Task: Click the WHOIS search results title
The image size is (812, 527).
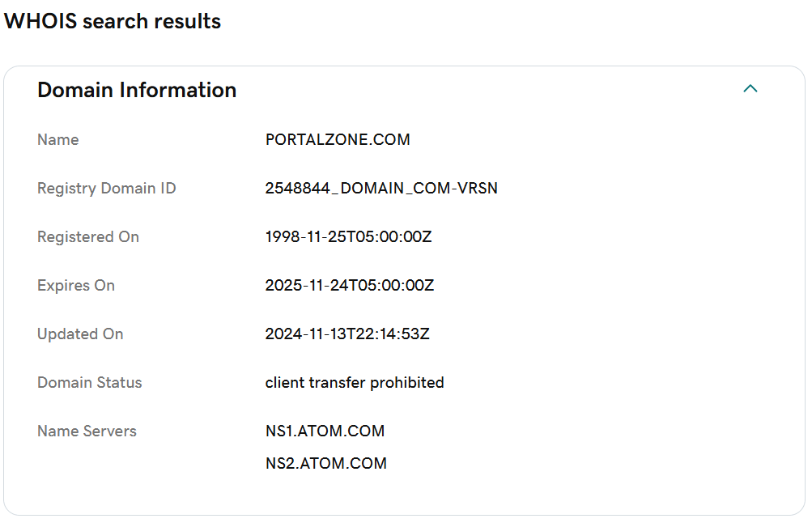Action: point(113,21)
